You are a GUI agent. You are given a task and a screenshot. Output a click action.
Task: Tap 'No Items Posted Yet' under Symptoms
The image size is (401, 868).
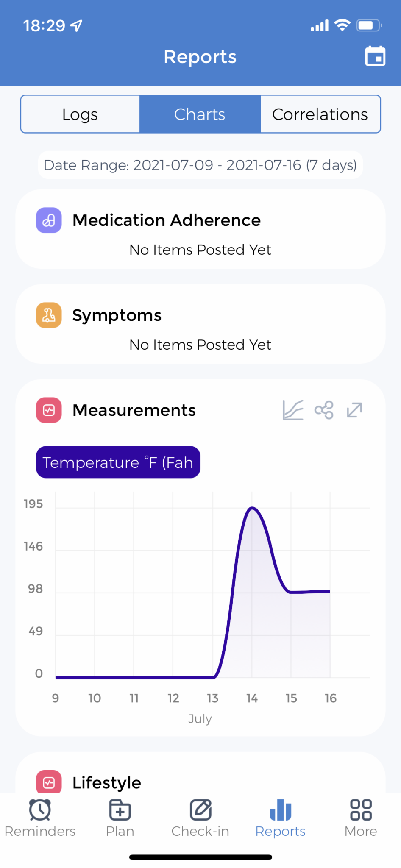200,345
